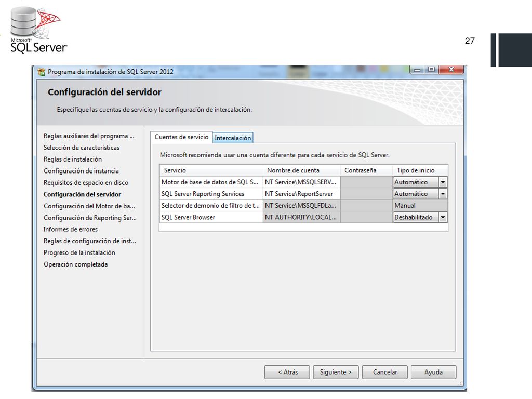Click Reglas de configuración de inst... step
This screenshot has height=399, width=532.
point(89,241)
